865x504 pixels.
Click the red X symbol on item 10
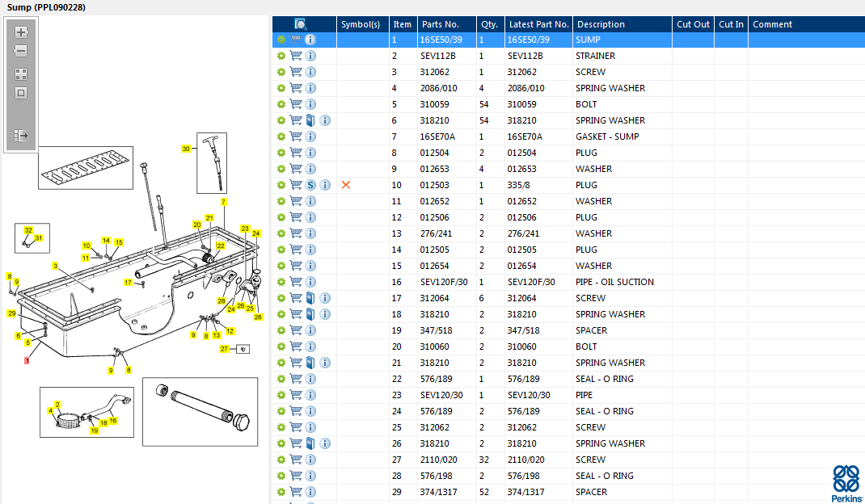pos(346,185)
